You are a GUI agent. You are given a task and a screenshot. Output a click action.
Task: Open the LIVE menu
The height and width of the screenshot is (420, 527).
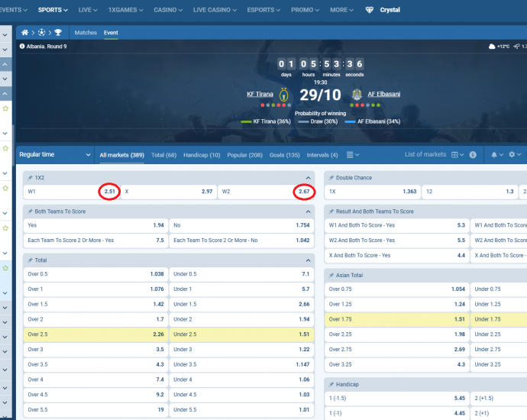pyautogui.click(x=88, y=10)
